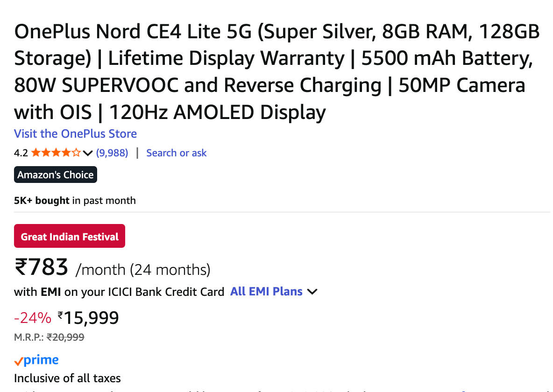The height and width of the screenshot is (392, 553).
Task: Click the star rating icons
Action: (x=56, y=153)
